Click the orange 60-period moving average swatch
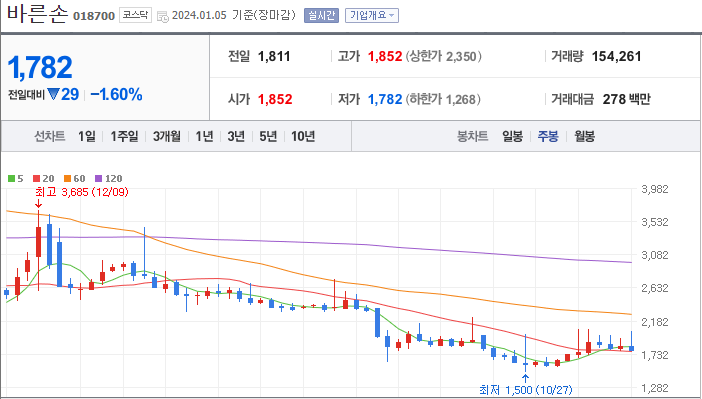This screenshot has width=702, height=399. [x=68, y=179]
